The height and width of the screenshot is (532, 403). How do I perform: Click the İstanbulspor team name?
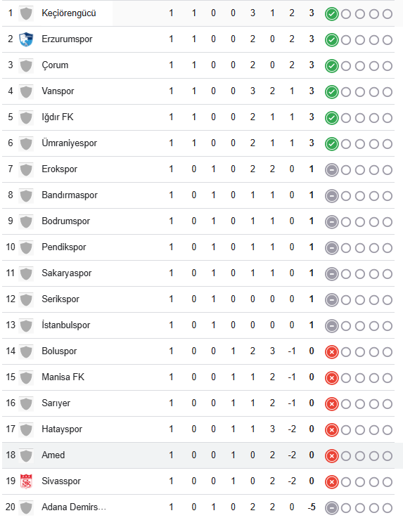[x=66, y=325]
